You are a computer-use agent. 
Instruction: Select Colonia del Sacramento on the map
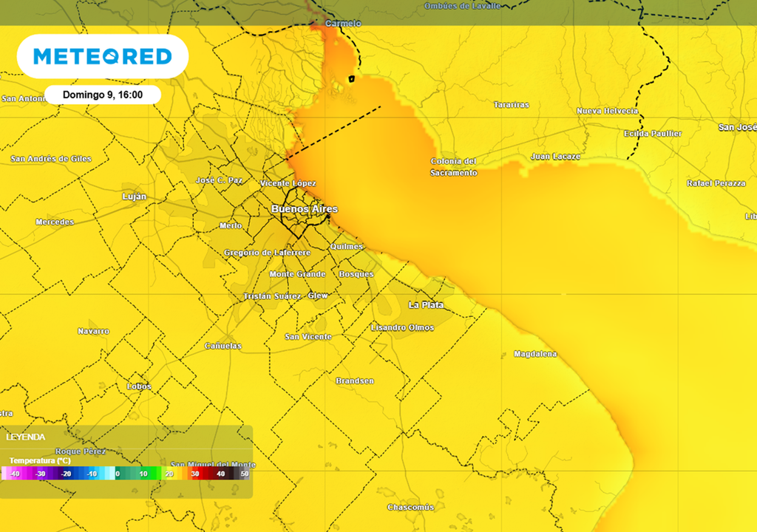(454, 167)
